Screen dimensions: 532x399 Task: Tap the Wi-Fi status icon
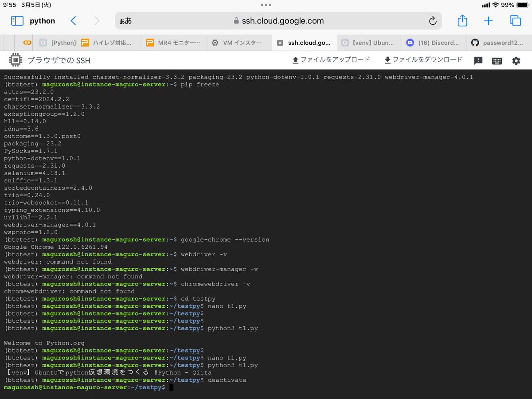(x=495, y=5)
